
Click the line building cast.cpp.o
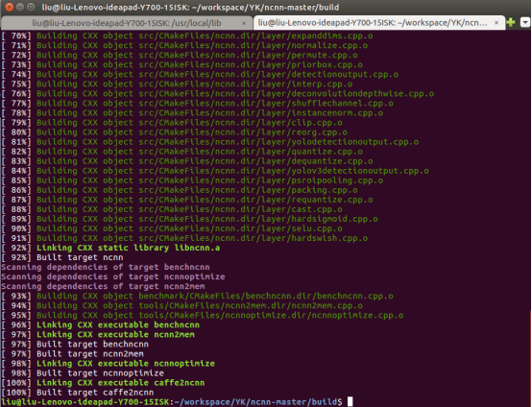click(172, 209)
